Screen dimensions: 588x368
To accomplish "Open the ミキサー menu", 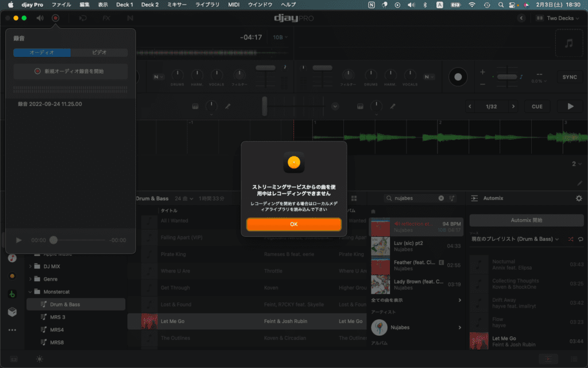I will tap(177, 5).
